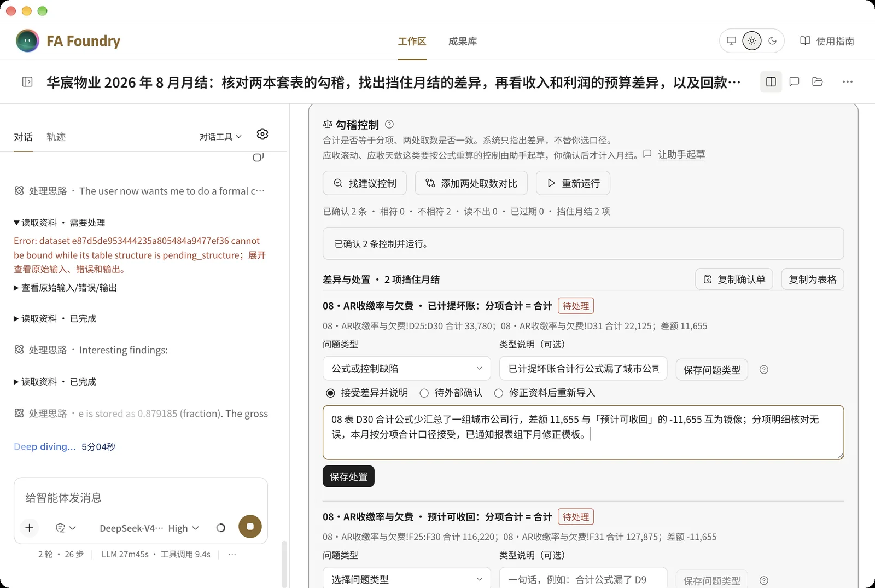The width and height of the screenshot is (875, 588).
Task: Open 公式或控制缺陷 problem type dropdown
Action: point(407,369)
